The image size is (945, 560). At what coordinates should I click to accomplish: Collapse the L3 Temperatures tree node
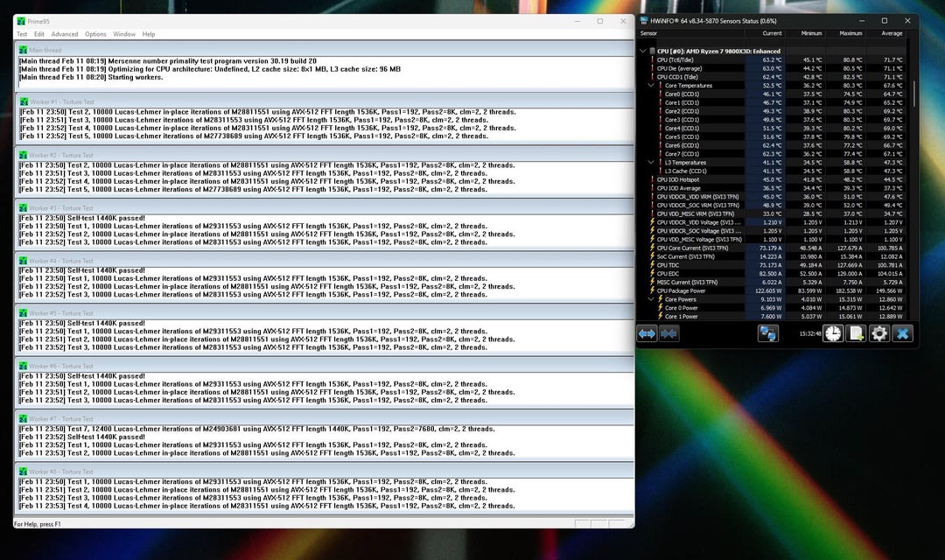(x=651, y=163)
